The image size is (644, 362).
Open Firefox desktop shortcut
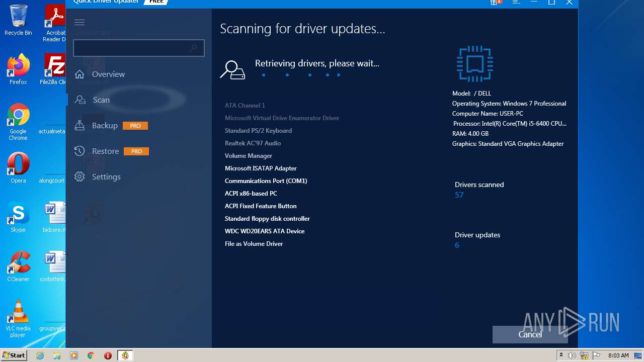18,69
